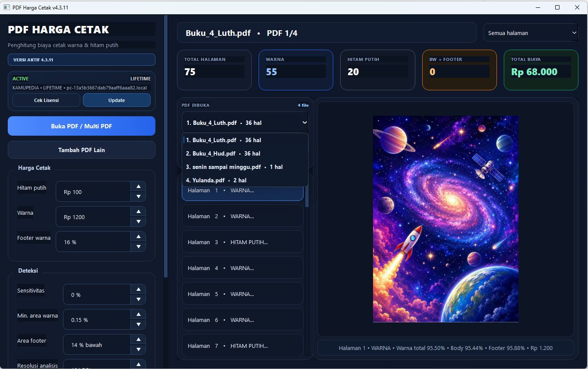Click the Sensitivitas value field
The width and height of the screenshot is (588, 369).
(97, 295)
